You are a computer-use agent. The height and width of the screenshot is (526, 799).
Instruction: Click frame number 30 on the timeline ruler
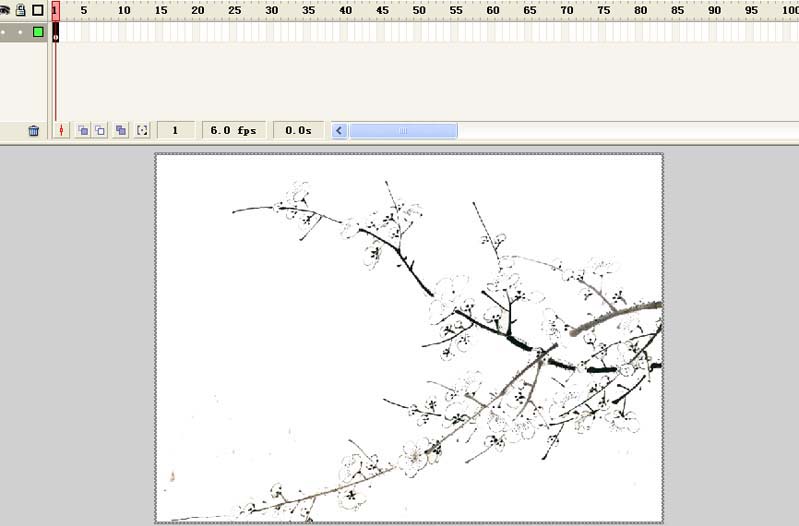click(272, 10)
